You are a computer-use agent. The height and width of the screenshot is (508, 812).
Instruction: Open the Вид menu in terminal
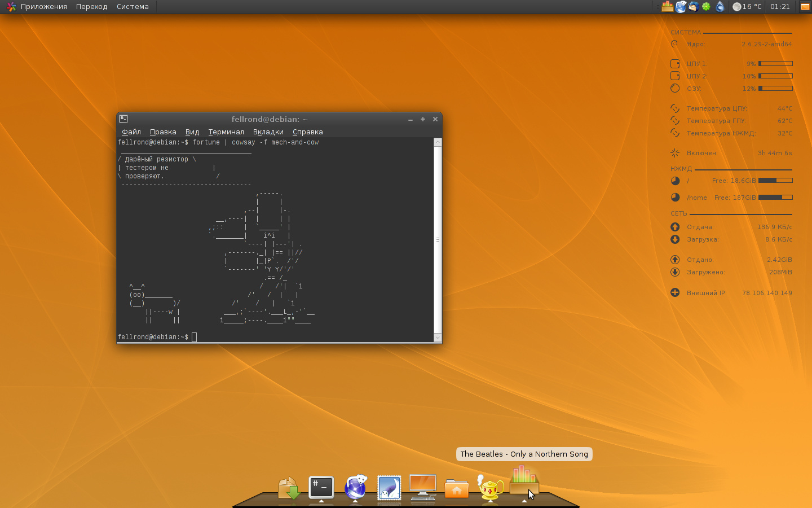192,132
